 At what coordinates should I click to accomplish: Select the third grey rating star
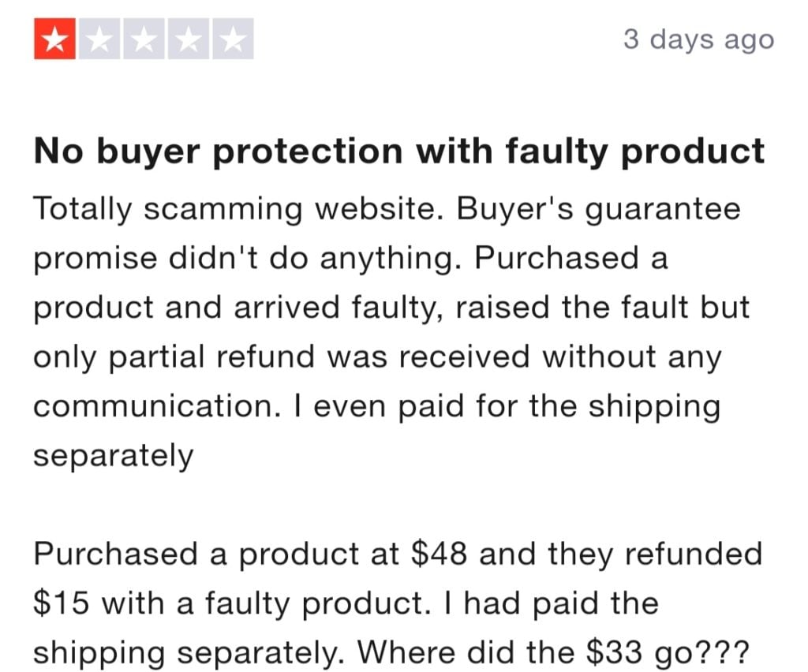click(144, 39)
